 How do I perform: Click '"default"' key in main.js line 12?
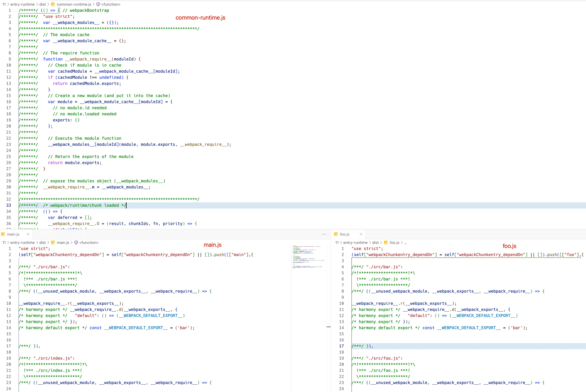coord(86,316)
